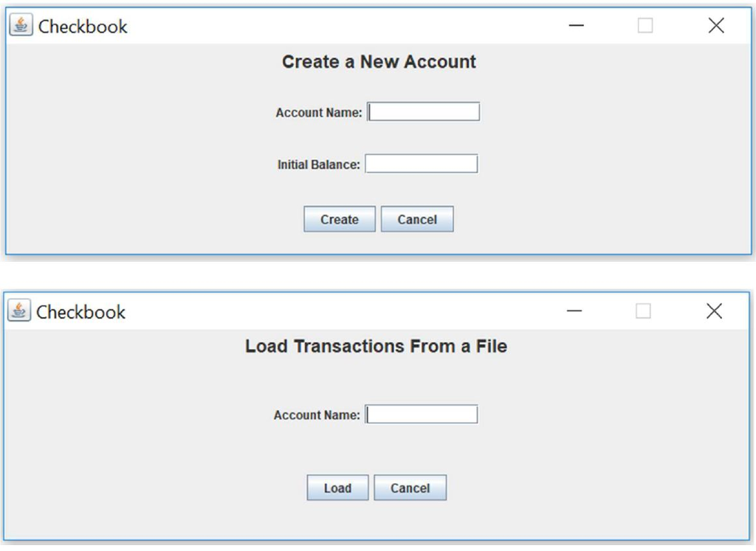
Task: Click the 'Create a New Account' heading
Action: coord(379,62)
